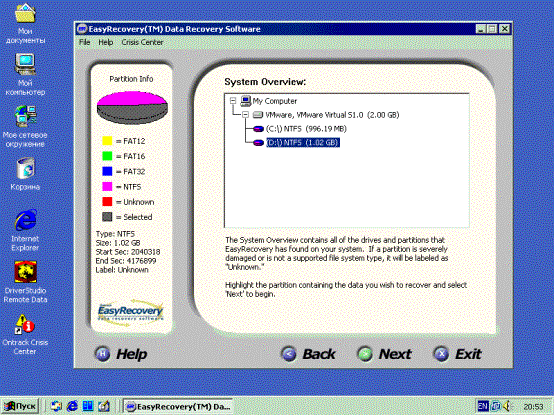This screenshot has height=415, width=554.
Task: Open the Мои документы desktop folder
Action: (25, 13)
